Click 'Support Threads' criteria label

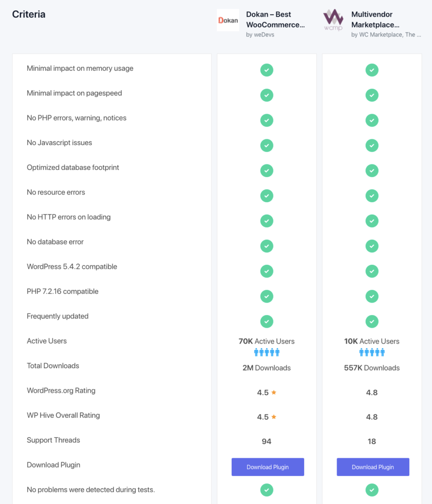(x=53, y=440)
